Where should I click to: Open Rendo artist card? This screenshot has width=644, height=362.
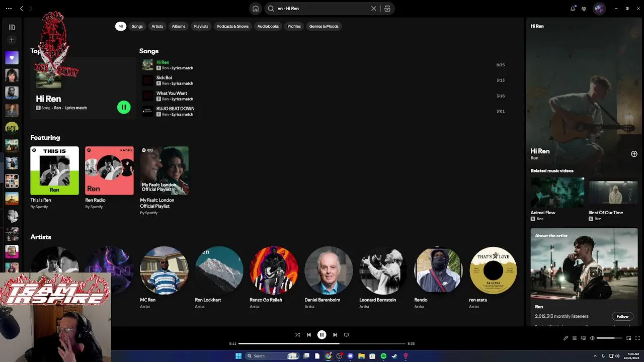[438, 277]
